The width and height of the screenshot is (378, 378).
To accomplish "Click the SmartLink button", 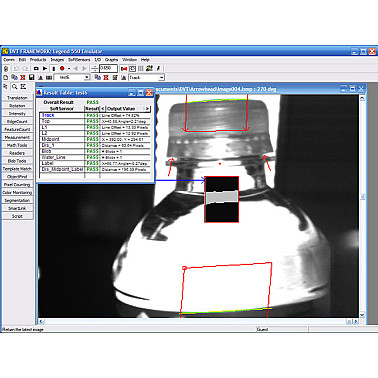I will pyautogui.click(x=17, y=208).
